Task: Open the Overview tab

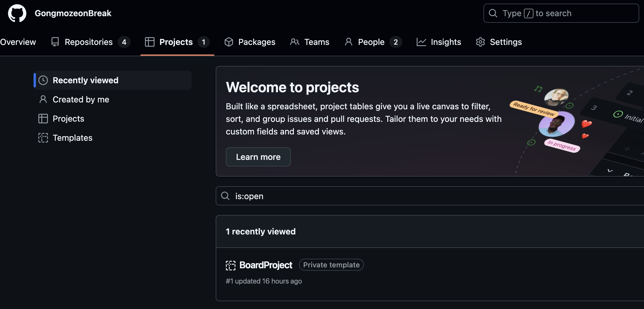Action: (18, 42)
